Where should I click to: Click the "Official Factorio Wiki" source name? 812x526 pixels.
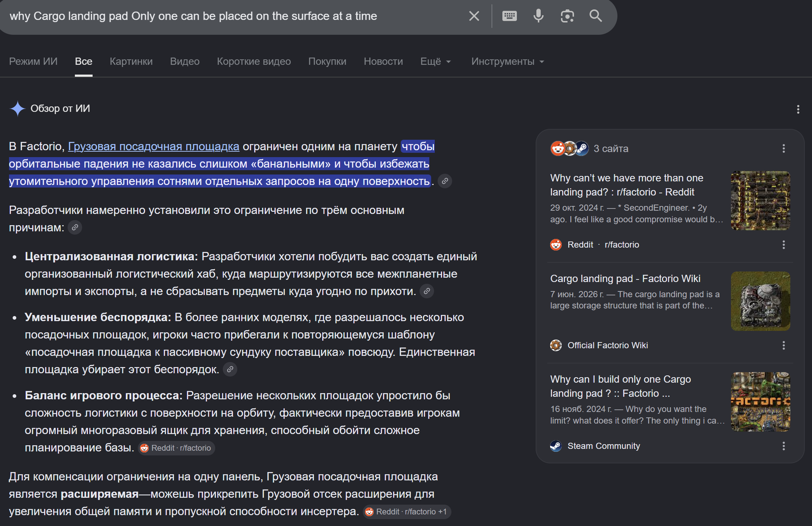click(x=608, y=345)
